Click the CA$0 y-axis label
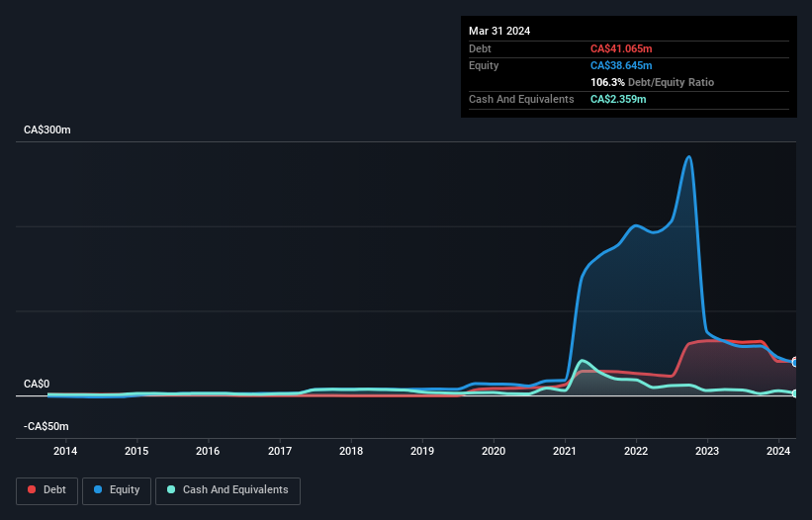812x520 pixels. (37, 384)
